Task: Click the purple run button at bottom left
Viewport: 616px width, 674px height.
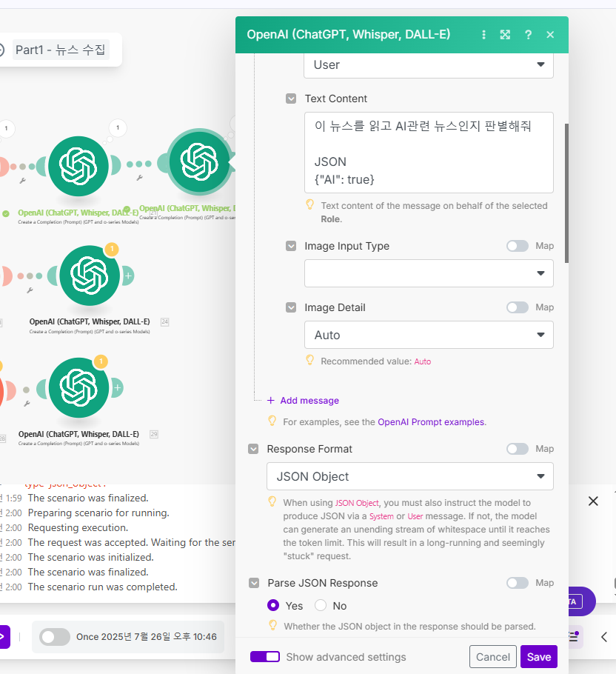Action: 4,637
